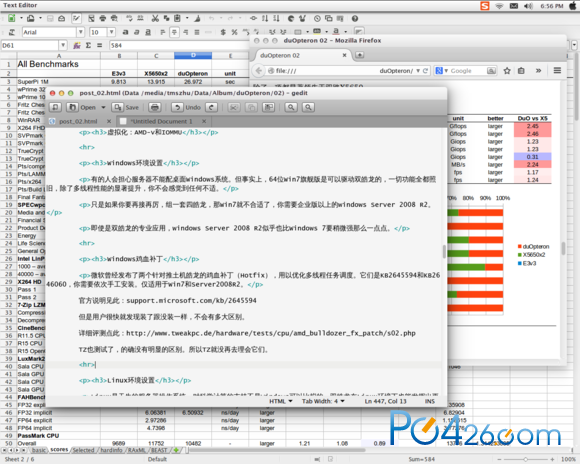The height and width of the screenshot is (464, 580).
Task: Click the redo icon in gedit
Action: point(211,107)
